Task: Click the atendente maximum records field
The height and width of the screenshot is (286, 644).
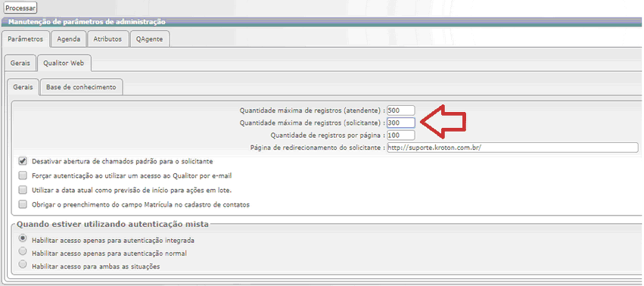Action: tap(401, 110)
